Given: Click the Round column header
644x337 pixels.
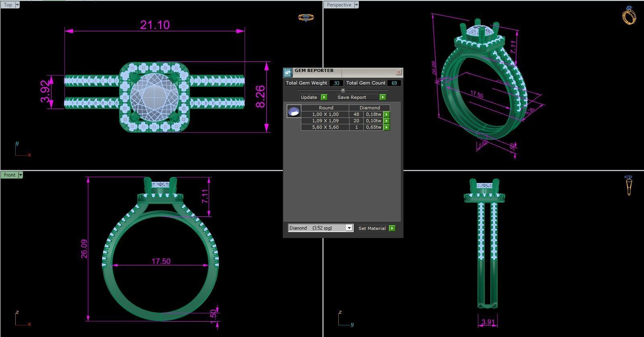Looking at the screenshot, I should (x=326, y=108).
